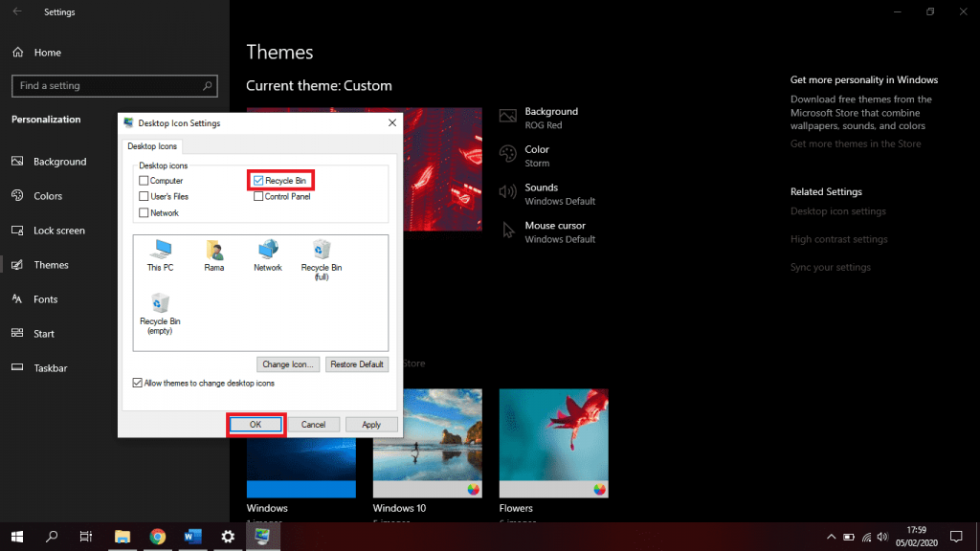Screen dimensions: 980x551
Task: Switch to the Desktop Icons tab
Action: 154,146
